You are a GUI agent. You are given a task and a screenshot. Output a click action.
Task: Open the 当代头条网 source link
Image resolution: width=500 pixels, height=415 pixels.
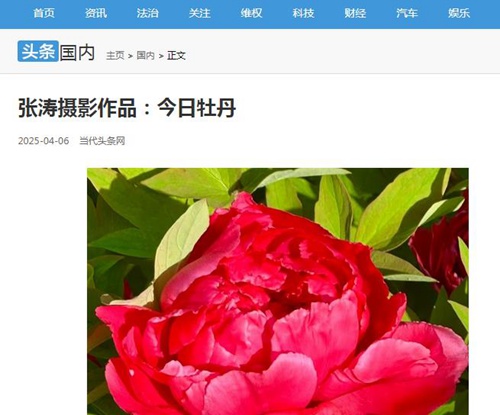point(102,141)
